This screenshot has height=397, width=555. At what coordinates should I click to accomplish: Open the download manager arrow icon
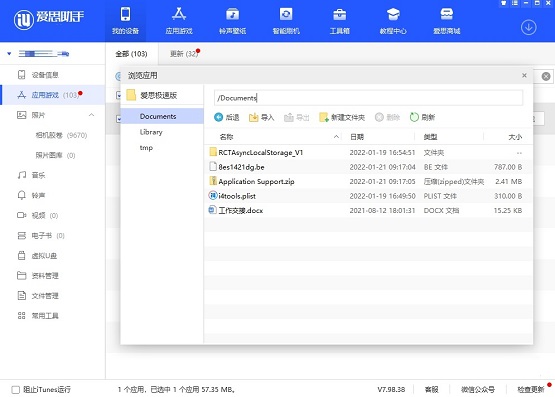click(528, 27)
